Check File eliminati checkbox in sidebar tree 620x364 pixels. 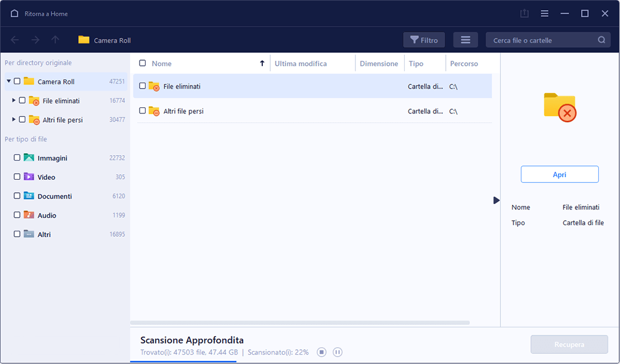pyautogui.click(x=22, y=100)
